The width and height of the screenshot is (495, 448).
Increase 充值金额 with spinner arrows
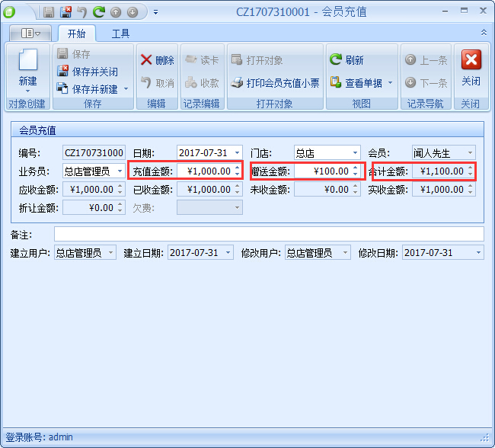pos(237,168)
